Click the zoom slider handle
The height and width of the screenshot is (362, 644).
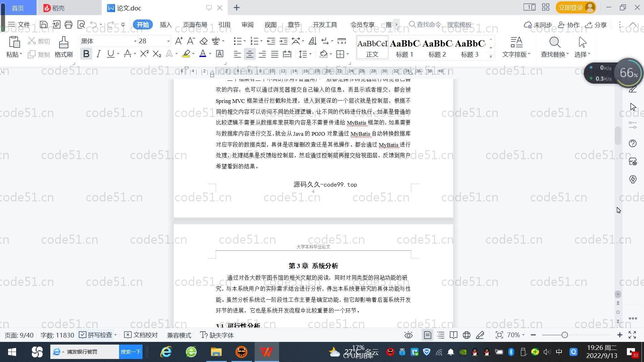tap(565, 335)
